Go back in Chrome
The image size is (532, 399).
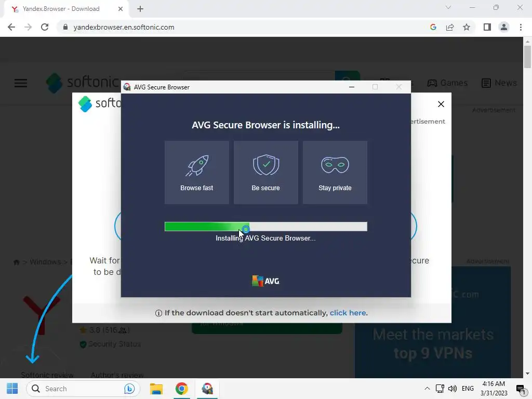tap(11, 27)
